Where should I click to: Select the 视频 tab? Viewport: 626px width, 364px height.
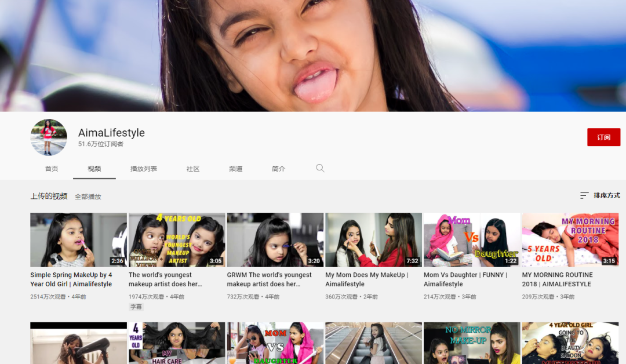pyautogui.click(x=94, y=169)
